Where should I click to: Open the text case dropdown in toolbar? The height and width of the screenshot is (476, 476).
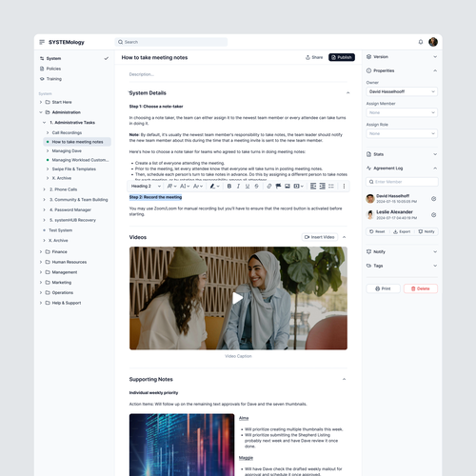(x=198, y=187)
